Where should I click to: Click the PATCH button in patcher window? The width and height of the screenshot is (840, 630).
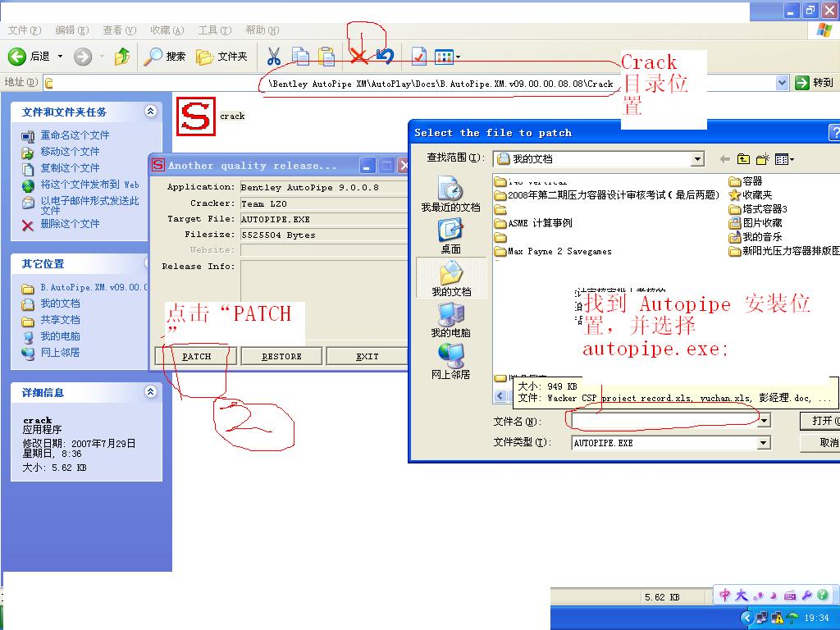196,356
